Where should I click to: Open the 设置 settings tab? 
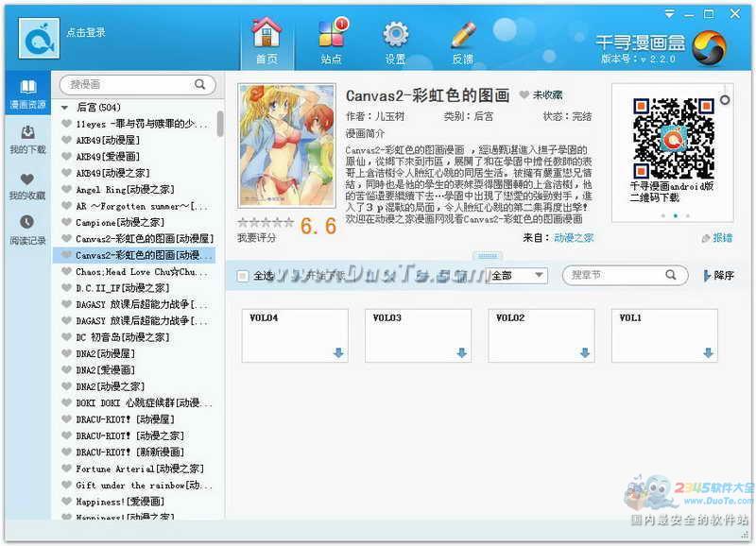395,42
